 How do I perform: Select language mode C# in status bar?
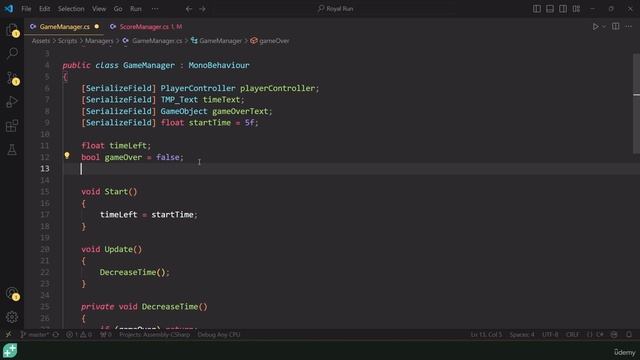[x=600, y=335]
